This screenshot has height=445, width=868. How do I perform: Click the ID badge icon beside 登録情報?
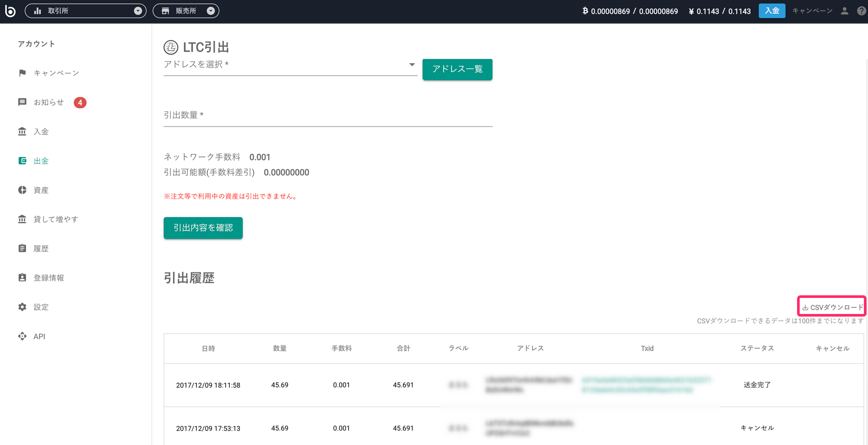tap(22, 277)
